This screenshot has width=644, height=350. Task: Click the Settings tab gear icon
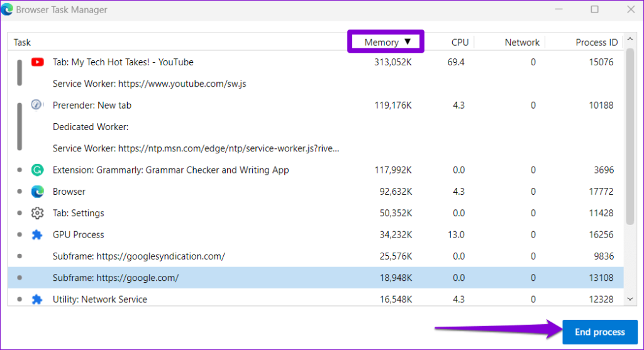click(x=37, y=213)
